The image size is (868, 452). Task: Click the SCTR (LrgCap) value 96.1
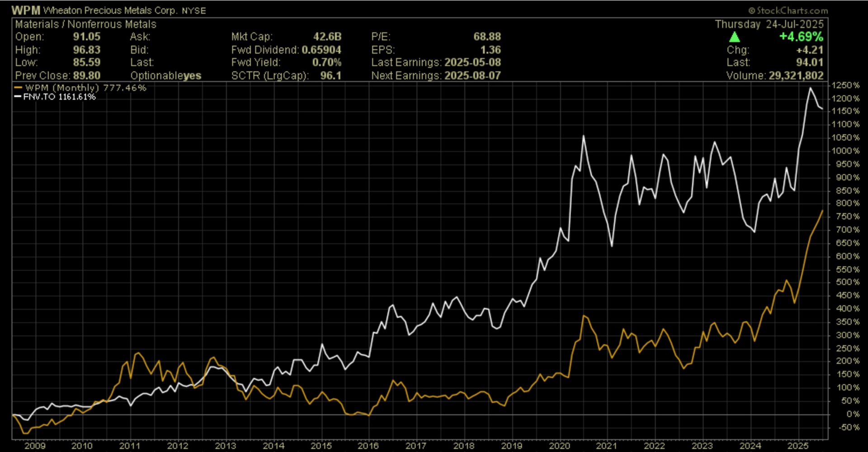[331, 76]
